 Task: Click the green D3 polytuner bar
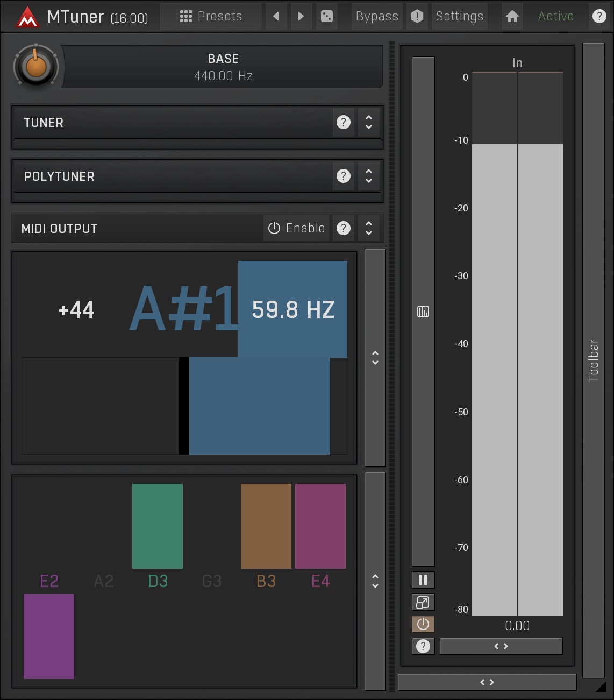[x=158, y=526]
